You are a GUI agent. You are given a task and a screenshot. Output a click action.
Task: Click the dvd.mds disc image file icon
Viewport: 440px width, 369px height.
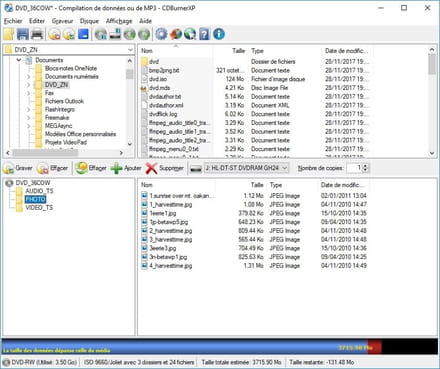coord(144,88)
